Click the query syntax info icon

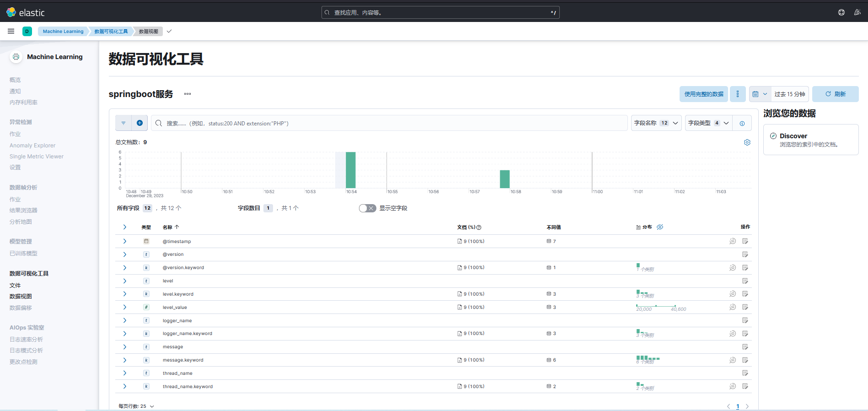(x=742, y=123)
